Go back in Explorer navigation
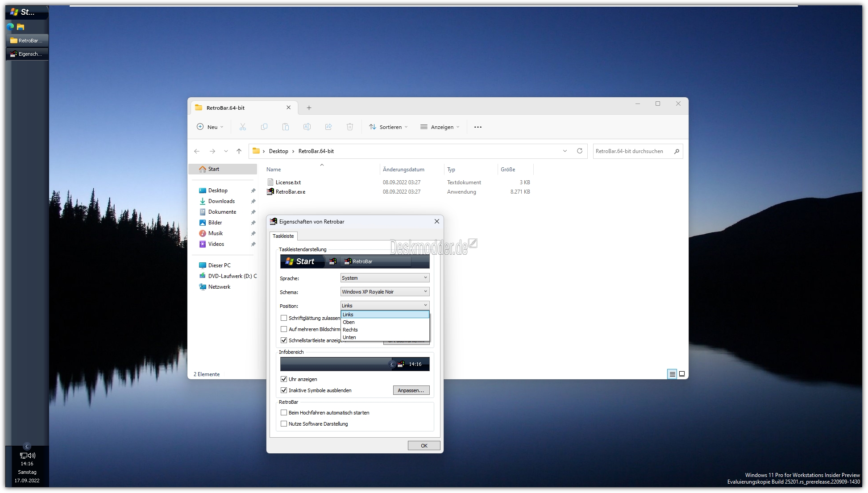This screenshot has width=868, height=493. (197, 151)
